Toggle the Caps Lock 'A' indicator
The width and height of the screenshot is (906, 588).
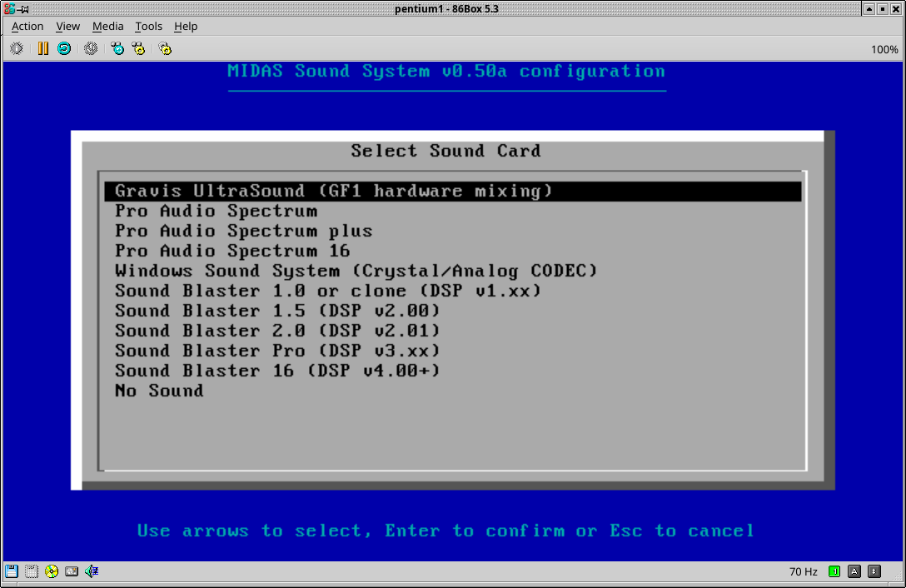click(x=854, y=571)
